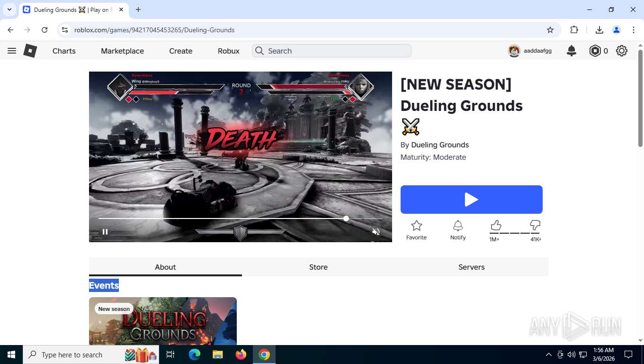
Task: Open Task View on the taskbar
Action: point(170,355)
